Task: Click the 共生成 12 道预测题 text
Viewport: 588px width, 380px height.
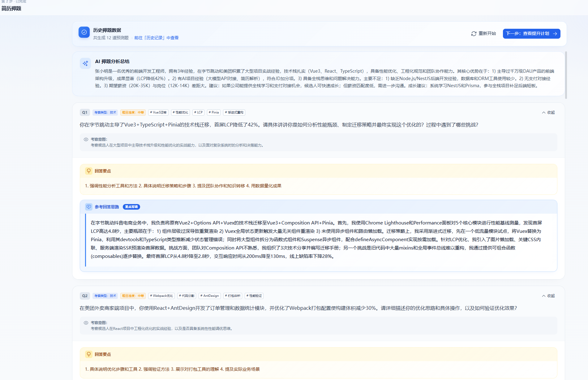Action: [111, 38]
